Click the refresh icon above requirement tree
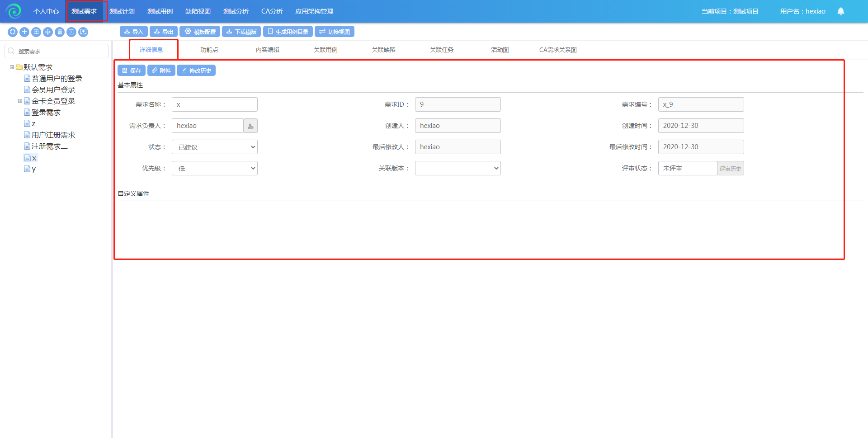The height and width of the screenshot is (438, 868). pyautogui.click(x=13, y=32)
